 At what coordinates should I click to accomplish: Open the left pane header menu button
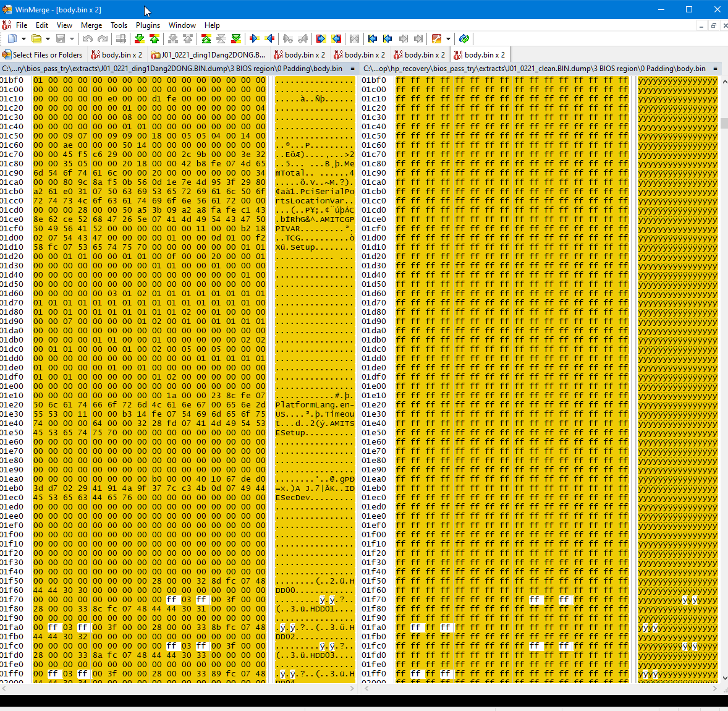pos(353,69)
